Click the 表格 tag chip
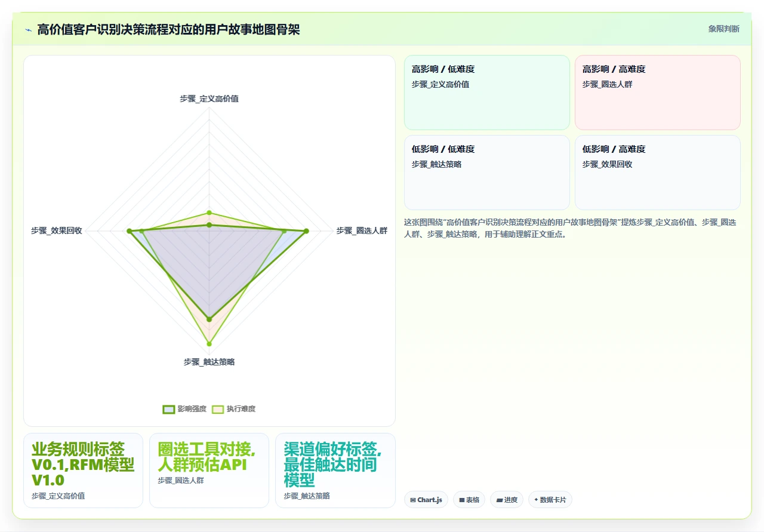Viewport: 764px width, 532px height. [469, 500]
